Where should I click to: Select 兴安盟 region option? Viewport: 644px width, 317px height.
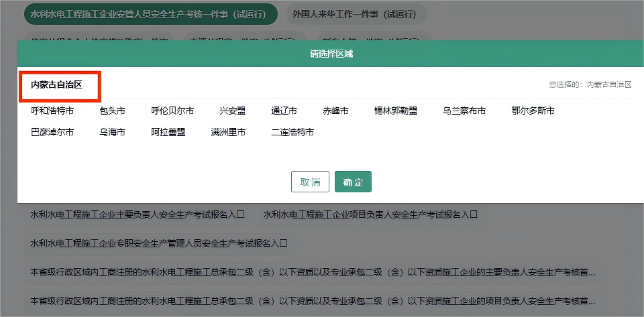pyautogui.click(x=232, y=111)
